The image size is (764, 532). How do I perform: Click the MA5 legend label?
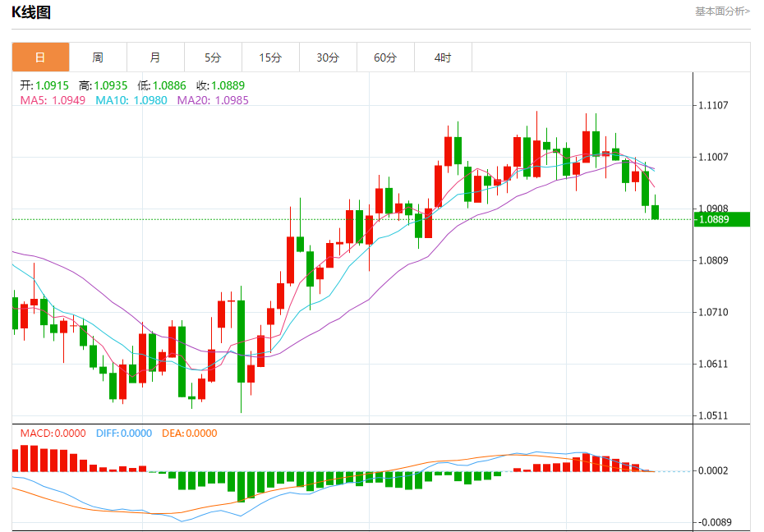(53, 100)
